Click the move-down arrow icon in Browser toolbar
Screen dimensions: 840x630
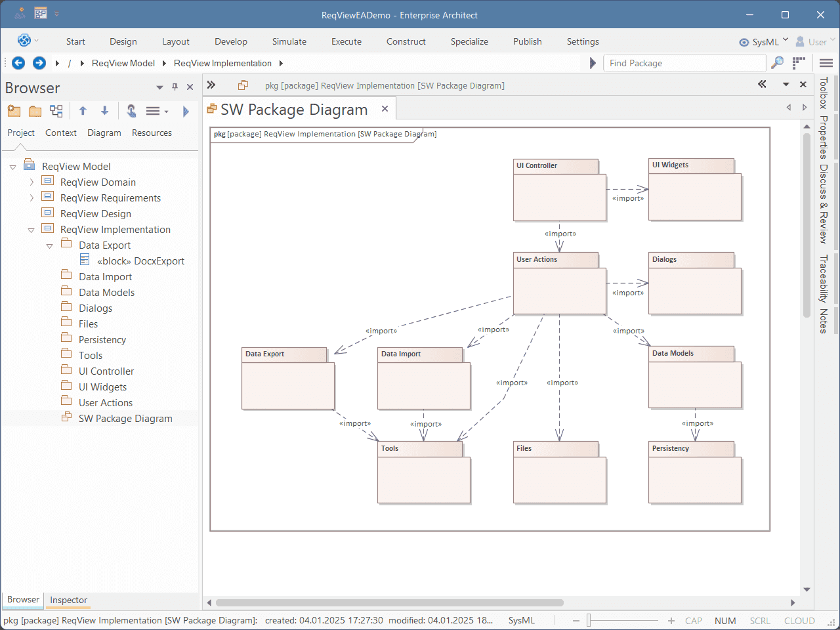click(x=104, y=110)
